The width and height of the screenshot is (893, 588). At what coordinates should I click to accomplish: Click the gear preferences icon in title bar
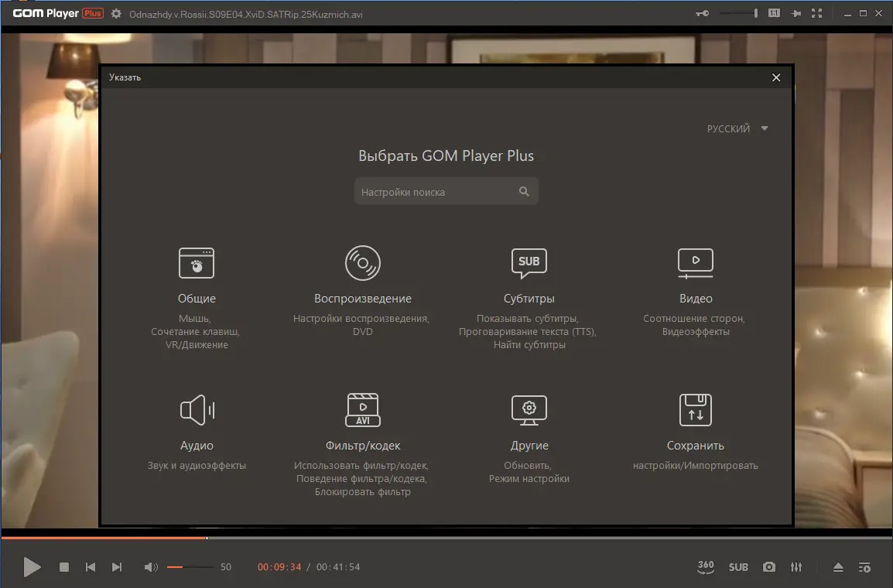116,14
